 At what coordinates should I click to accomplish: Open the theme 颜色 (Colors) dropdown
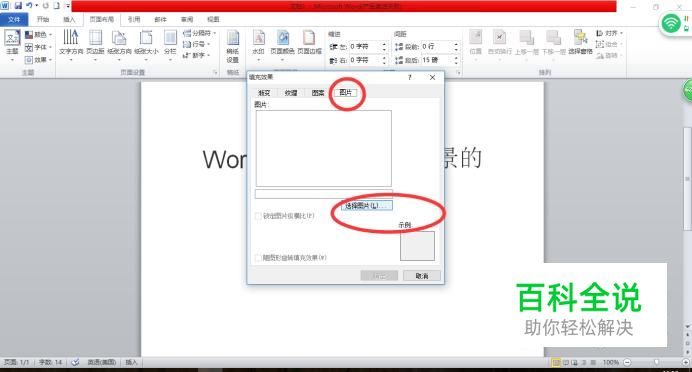39,34
